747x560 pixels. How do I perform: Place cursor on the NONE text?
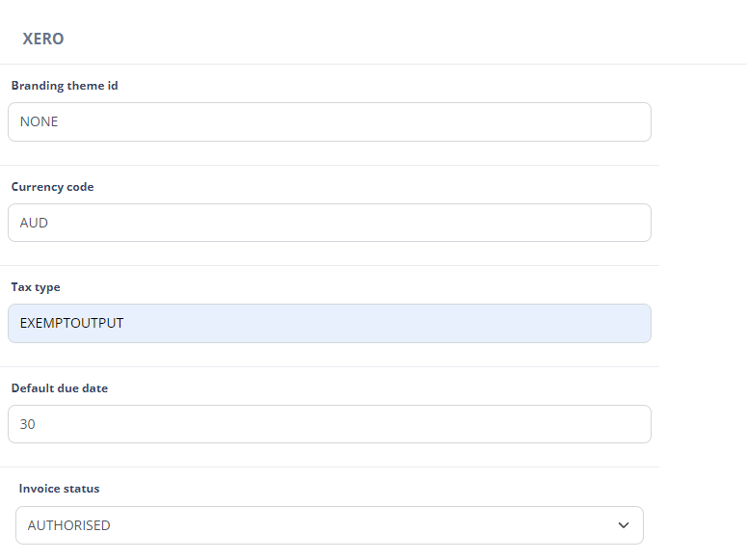pos(40,122)
